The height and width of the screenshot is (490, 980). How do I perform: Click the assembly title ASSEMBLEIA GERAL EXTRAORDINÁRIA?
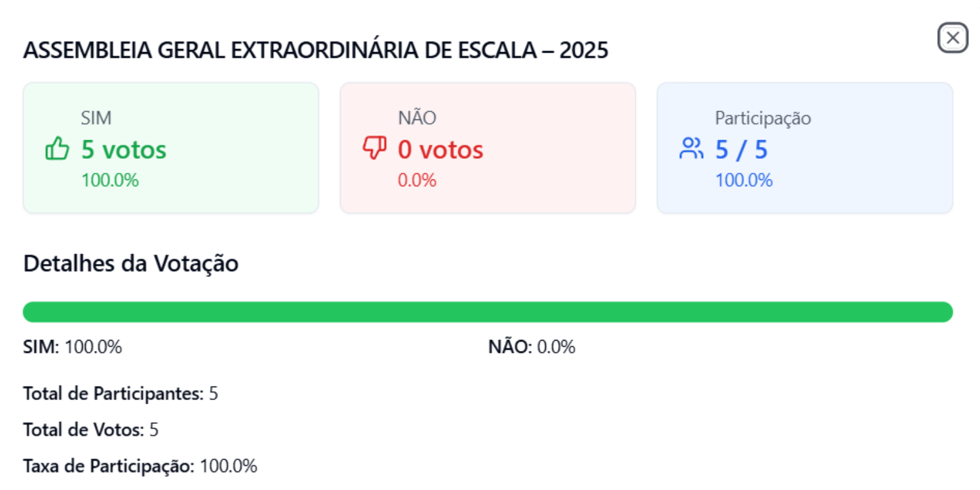pos(316,50)
